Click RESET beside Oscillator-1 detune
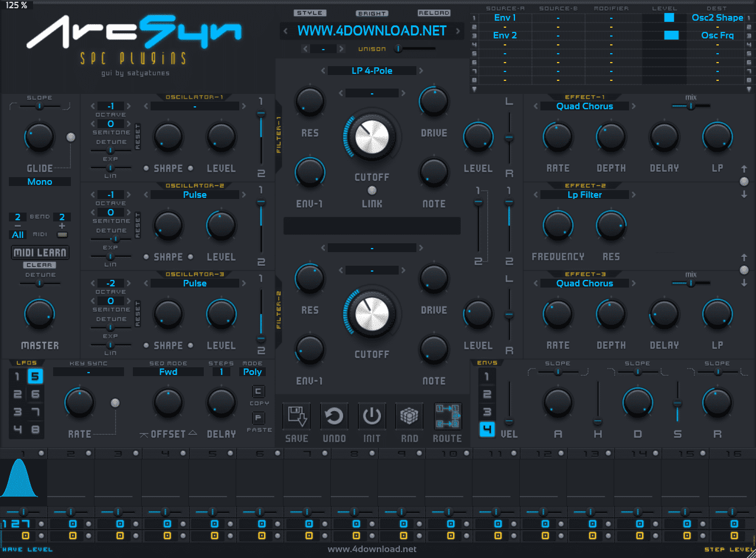The image size is (756, 558). click(x=138, y=136)
